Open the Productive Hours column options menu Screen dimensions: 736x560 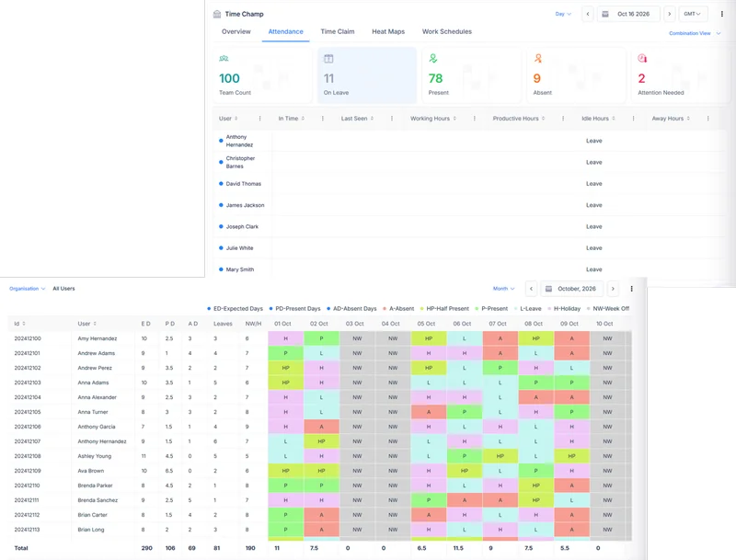(563, 119)
